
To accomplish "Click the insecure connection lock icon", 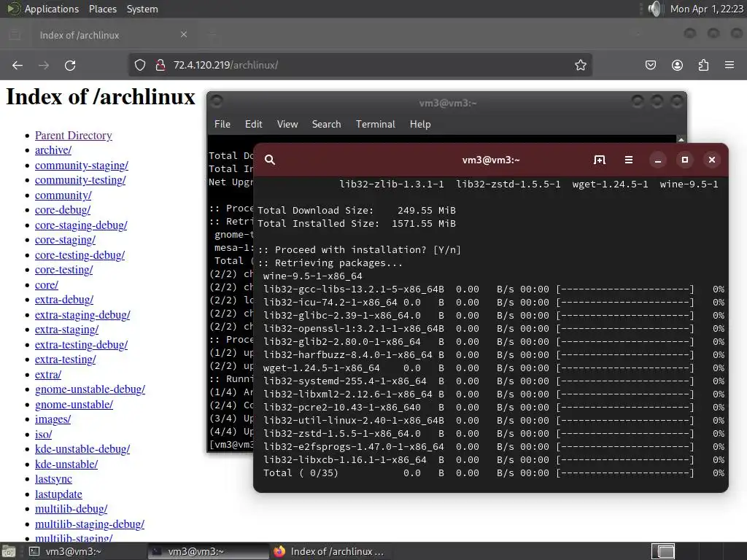I will tap(160, 65).
